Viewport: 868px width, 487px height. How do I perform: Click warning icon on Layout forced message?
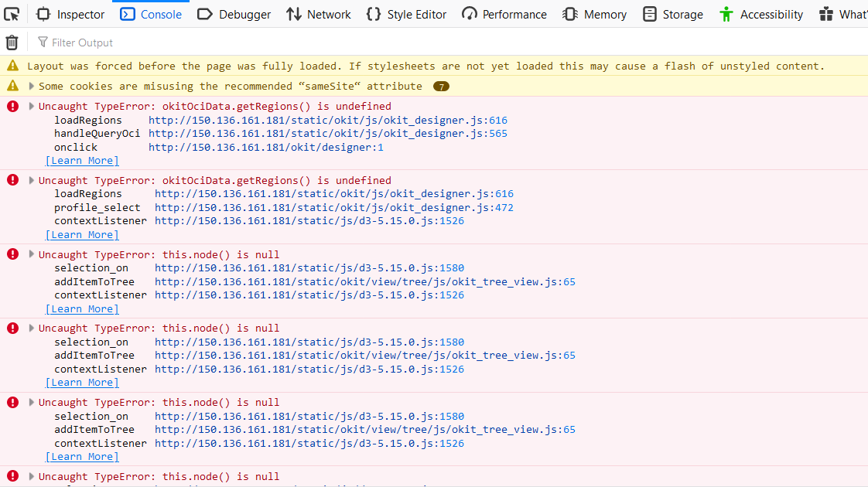(12, 66)
